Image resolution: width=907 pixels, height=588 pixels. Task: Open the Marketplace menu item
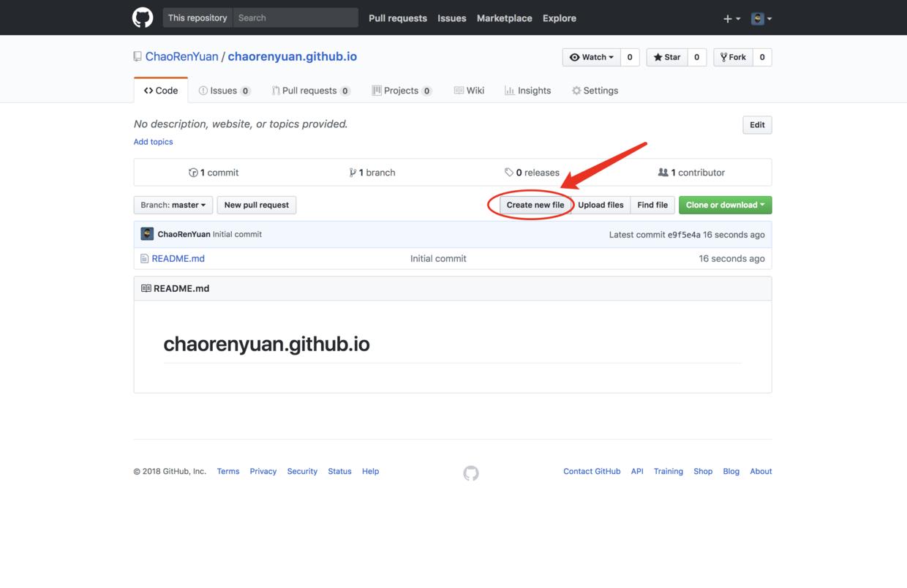tap(504, 18)
